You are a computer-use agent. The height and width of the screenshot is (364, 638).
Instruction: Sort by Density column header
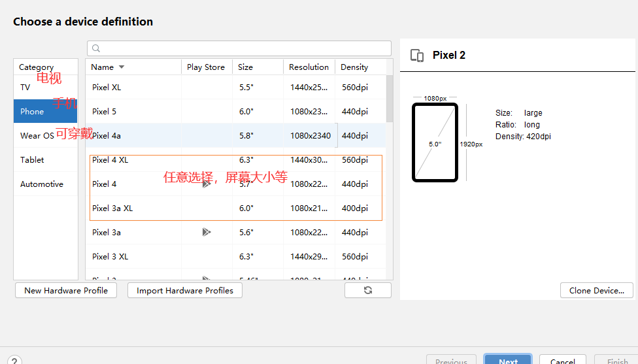point(360,67)
